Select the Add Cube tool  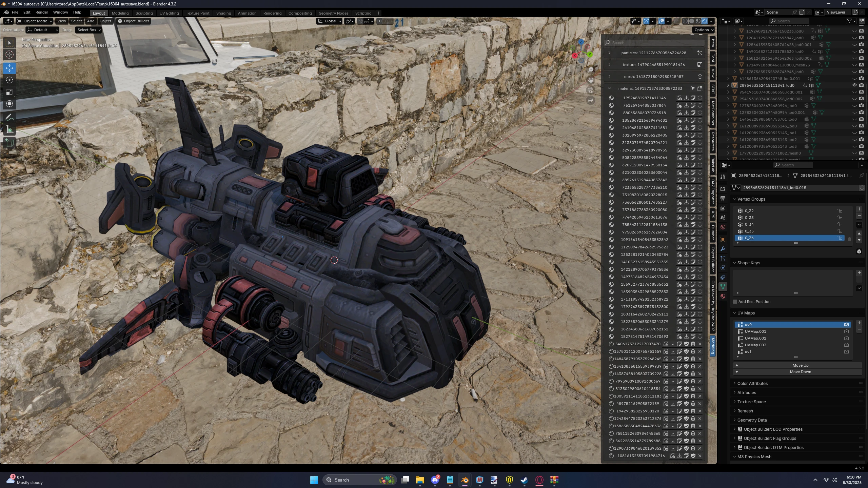(9, 143)
